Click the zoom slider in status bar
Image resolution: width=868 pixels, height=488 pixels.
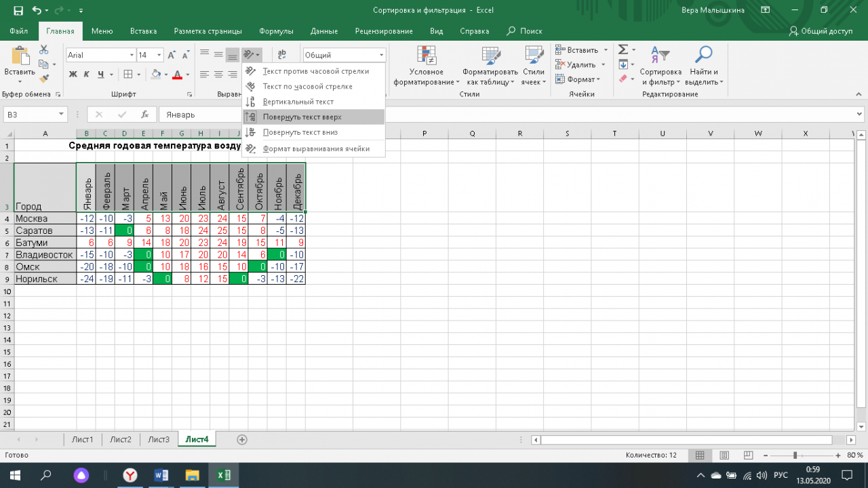[x=795, y=455]
